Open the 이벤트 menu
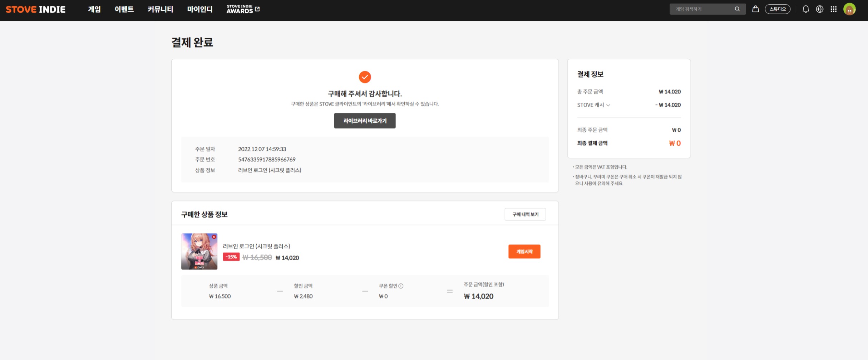This screenshot has width=868, height=360. point(124,9)
